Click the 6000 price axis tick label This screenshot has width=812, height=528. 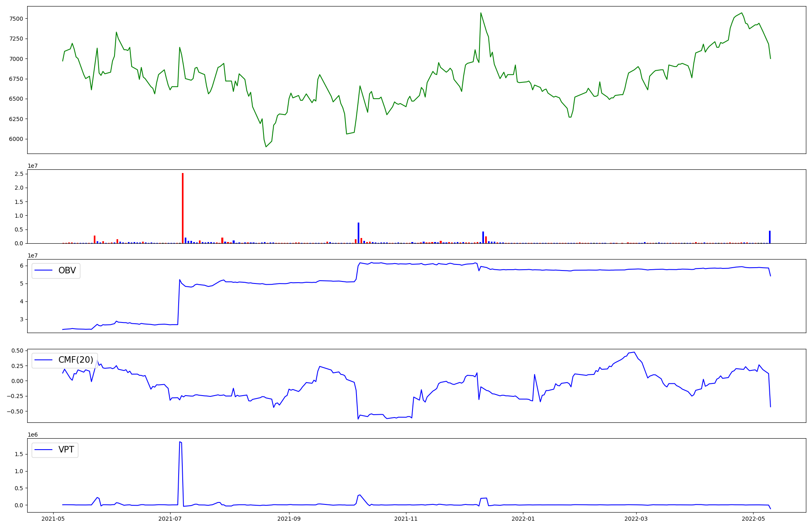(x=15, y=139)
